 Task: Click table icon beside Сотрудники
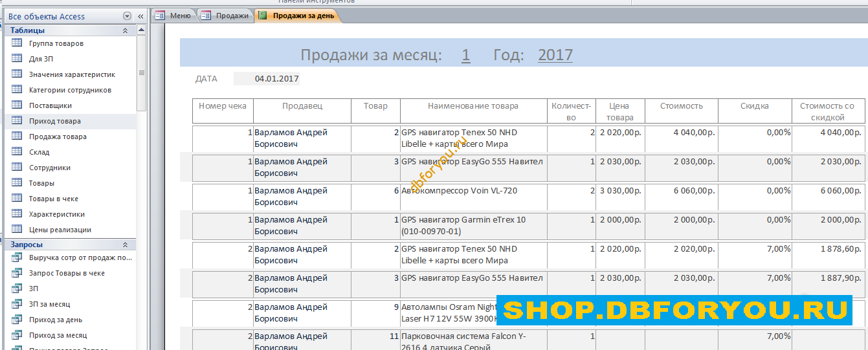17,168
